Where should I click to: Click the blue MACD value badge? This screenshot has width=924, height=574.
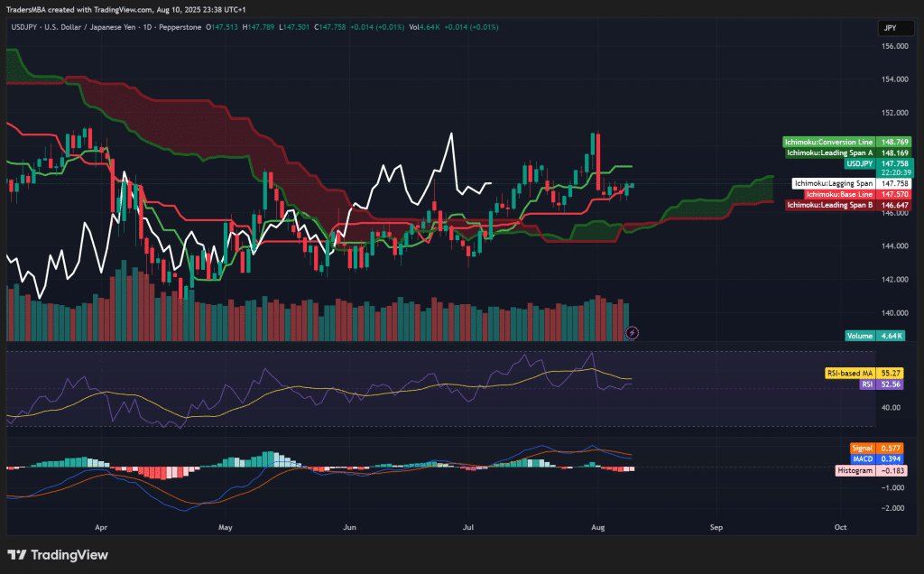click(x=862, y=460)
